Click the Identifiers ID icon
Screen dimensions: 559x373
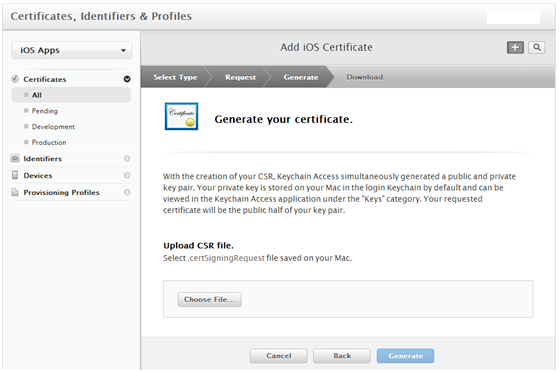pyautogui.click(x=15, y=158)
